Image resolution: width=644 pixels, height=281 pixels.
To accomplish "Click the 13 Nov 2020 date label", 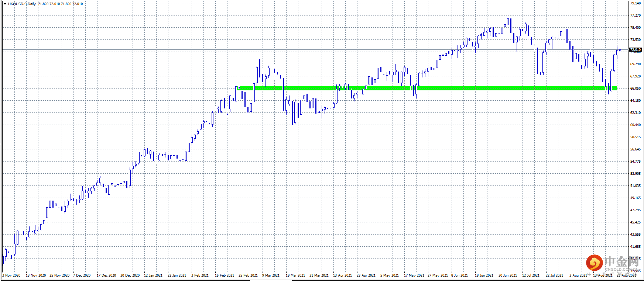I will point(36,275).
